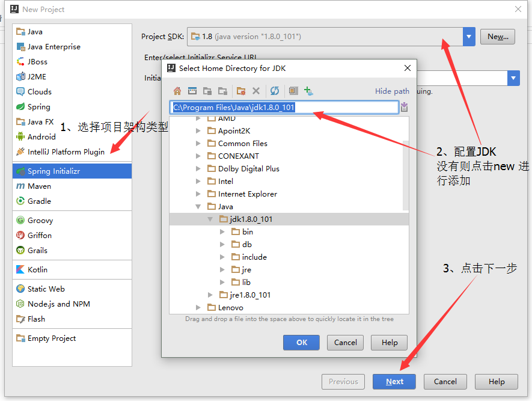532x401 pixels.
Task: Select the jre folder in tree
Action: tap(289, 270)
